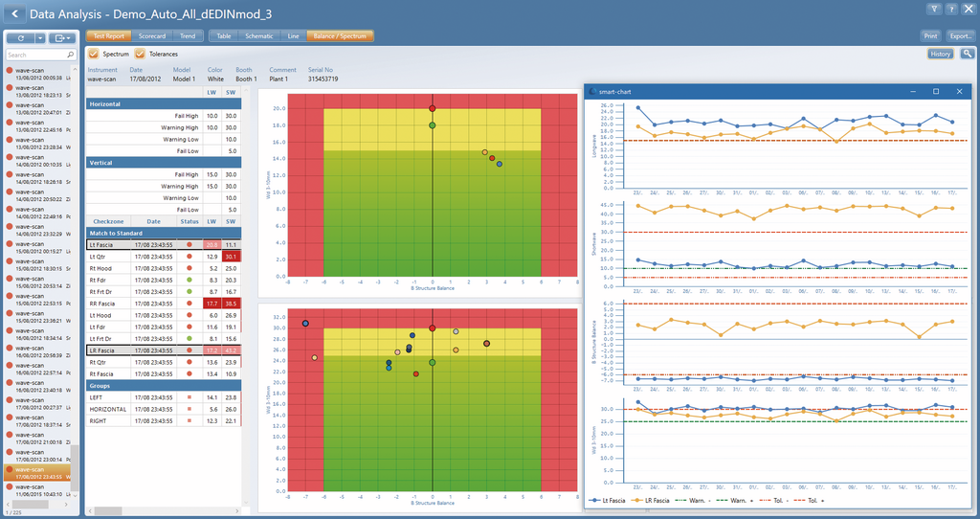Open the filter funnel icon in title bar
This screenshot has height=519, width=980.
click(x=934, y=9)
